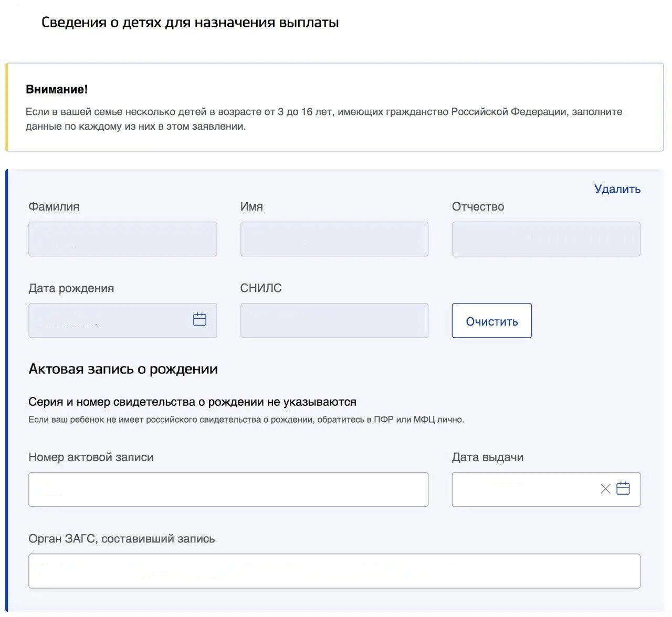Click the Номер актовой записи field
Viewport: 672px width, 617px height.
coord(228,489)
